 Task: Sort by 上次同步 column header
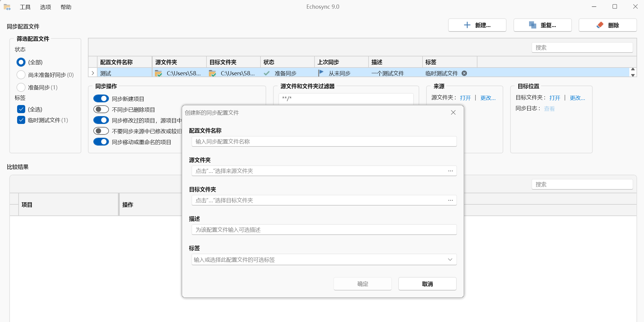pos(342,62)
